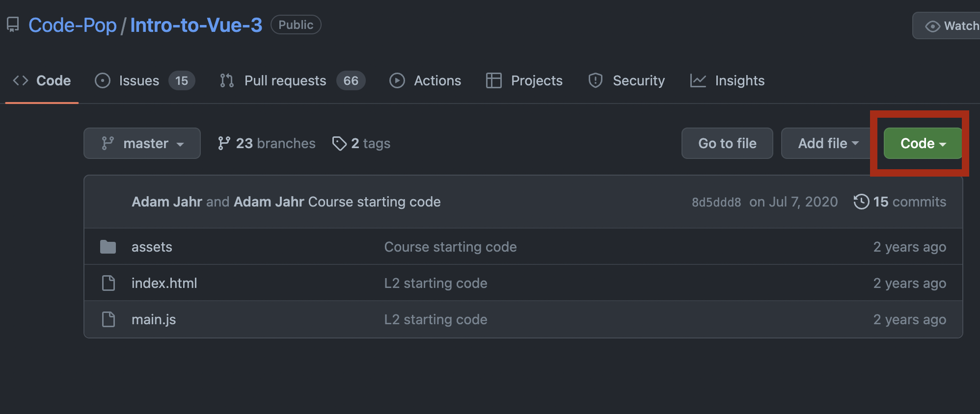The height and width of the screenshot is (414, 980).
Task: Click the Actions play icon
Action: tap(397, 80)
